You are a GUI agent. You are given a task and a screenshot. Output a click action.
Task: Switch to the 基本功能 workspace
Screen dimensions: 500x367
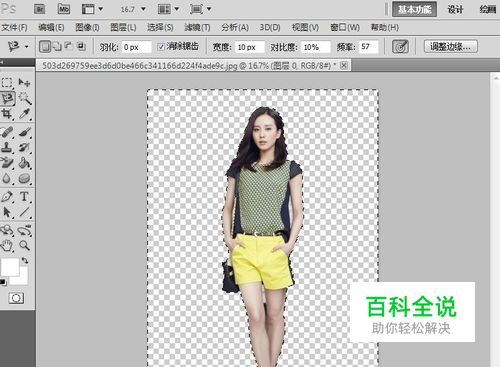pyautogui.click(x=414, y=9)
